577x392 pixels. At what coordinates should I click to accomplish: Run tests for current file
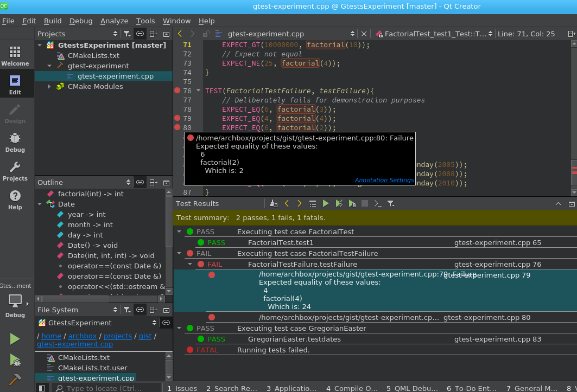(352, 204)
